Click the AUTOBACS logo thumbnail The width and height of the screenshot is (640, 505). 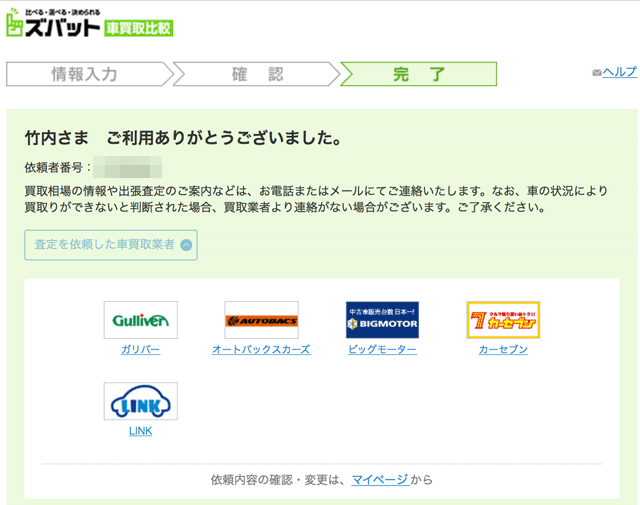(x=262, y=320)
